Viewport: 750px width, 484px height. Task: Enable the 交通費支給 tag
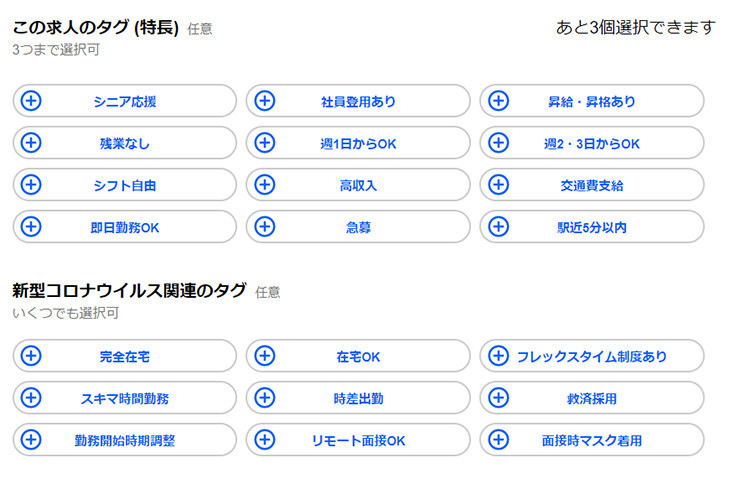pos(592,185)
